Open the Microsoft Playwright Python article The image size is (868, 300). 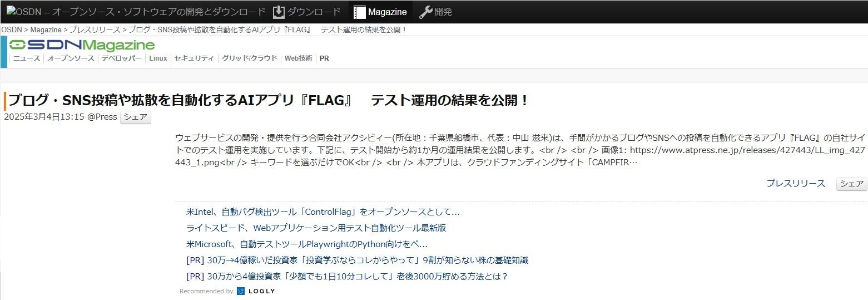point(306,244)
